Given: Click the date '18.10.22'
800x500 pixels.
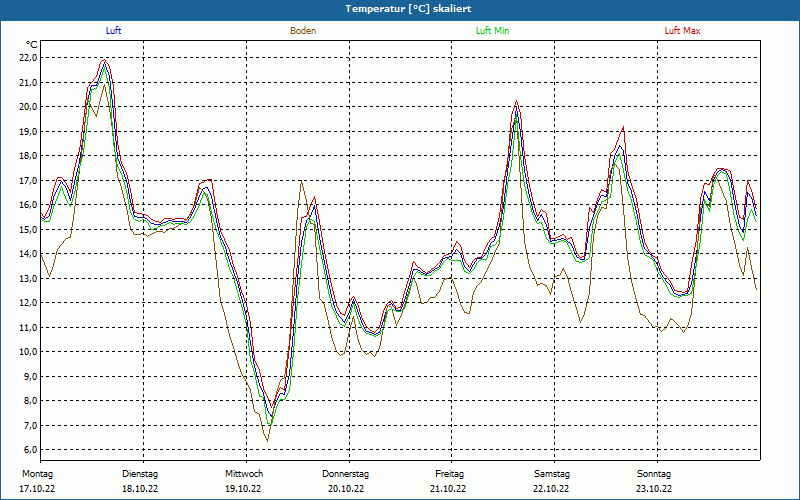Looking at the screenshot, I should click(140, 488).
